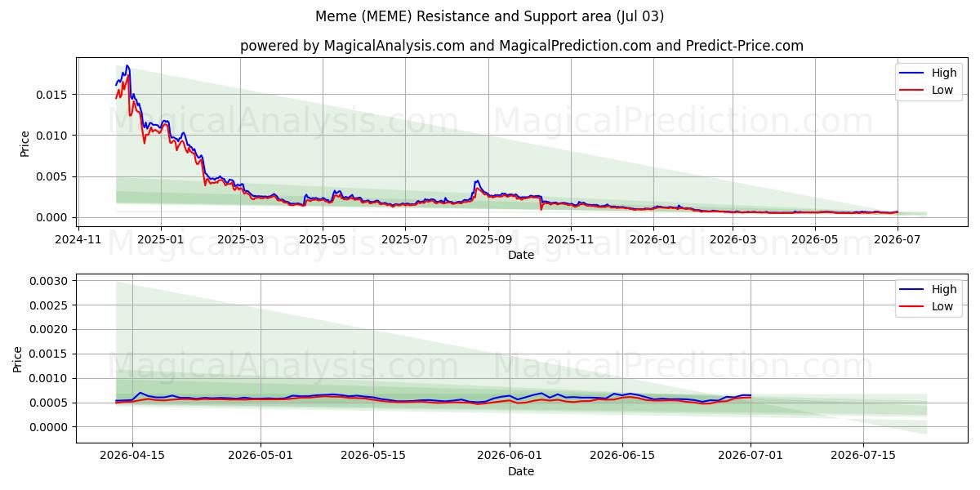The height and width of the screenshot is (490, 980).
Task: Click the '2026-05-01' tick in bottom chart
Action: pos(261,456)
